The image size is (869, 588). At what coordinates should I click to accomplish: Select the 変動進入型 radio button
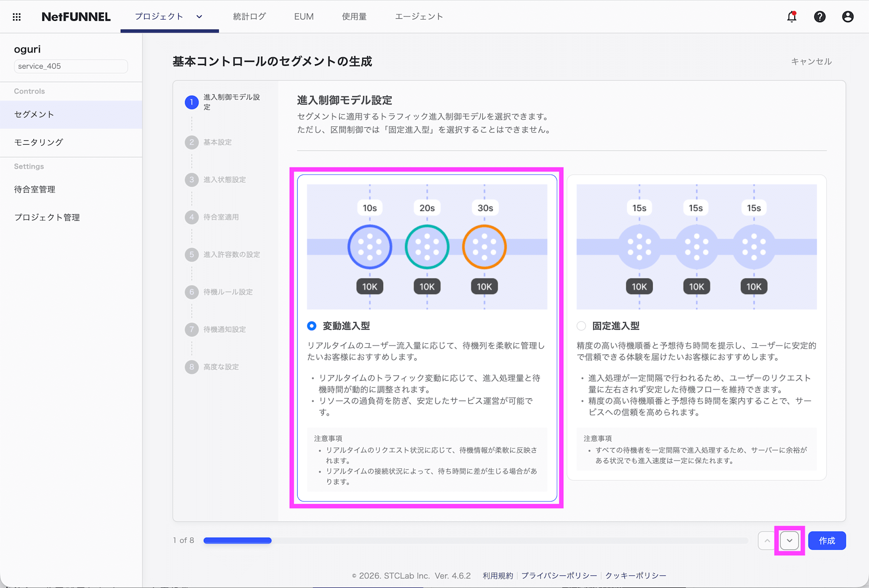pyautogui.click(x=311, y=326)
